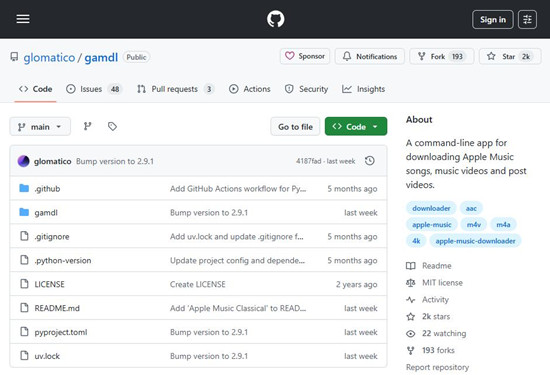Open the LICENSE file
The width and height of the screenshot is (550, 375).
(49, 284)
